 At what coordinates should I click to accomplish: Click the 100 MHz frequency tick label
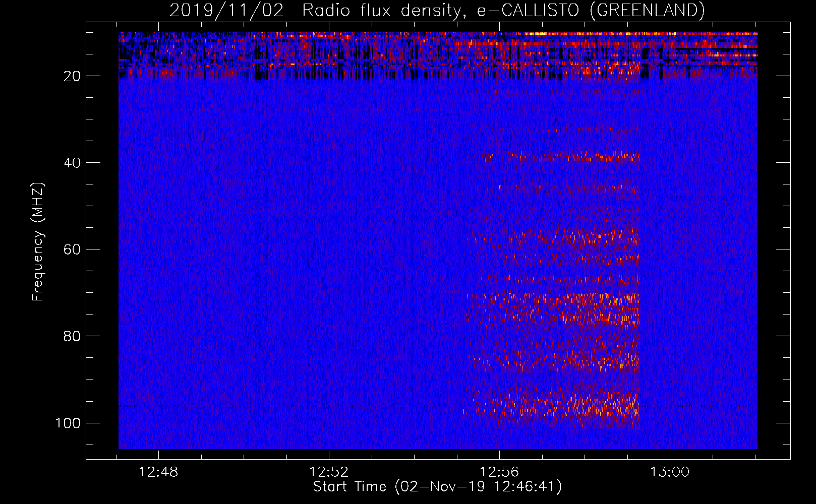pyautogui.click(x=68, y=423)
